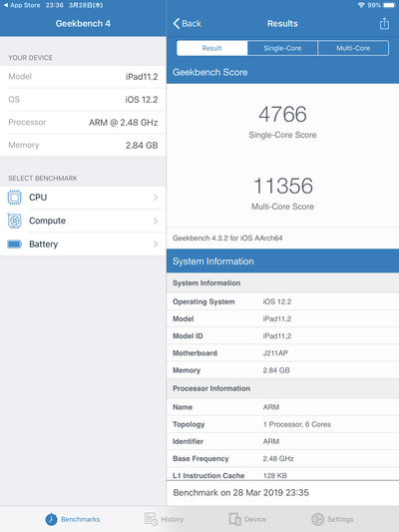Tap the Geekbench Score header
399x532 pixels.
point(282,72)
